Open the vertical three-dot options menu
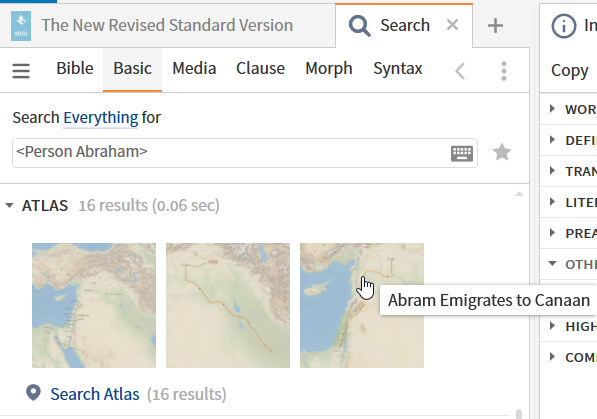597x419 pixels. pyautogui.click(x=504, y=71)
